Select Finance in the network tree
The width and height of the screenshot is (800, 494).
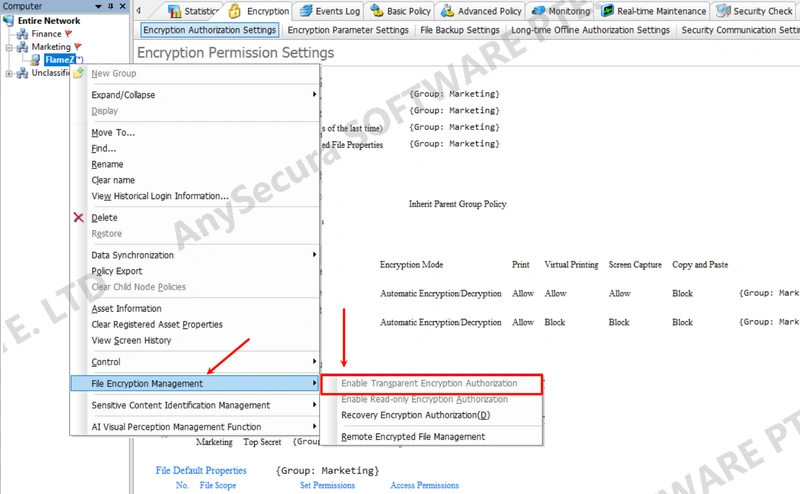46,34
